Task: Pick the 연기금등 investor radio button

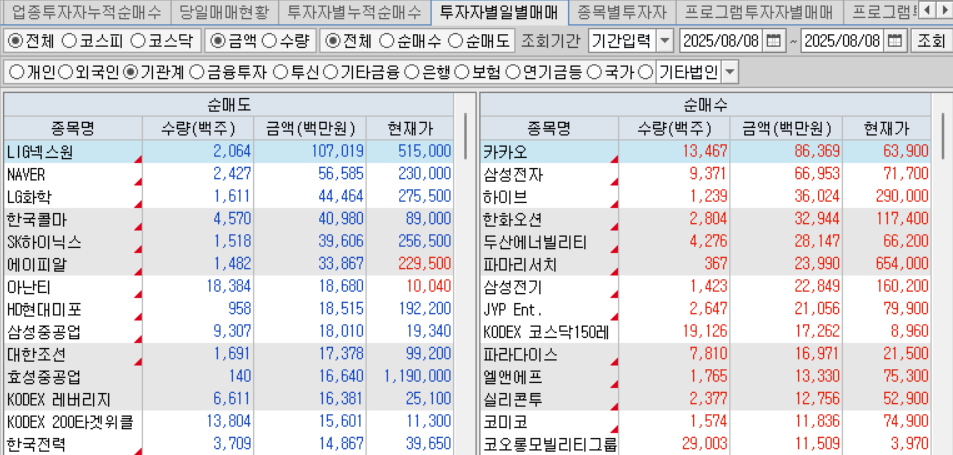Action: [512, 73]
